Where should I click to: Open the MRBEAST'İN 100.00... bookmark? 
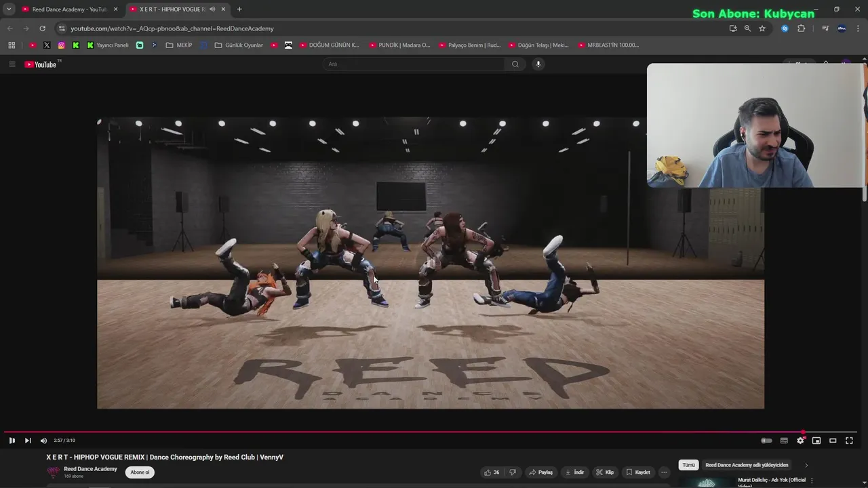[x=608, y=45]
